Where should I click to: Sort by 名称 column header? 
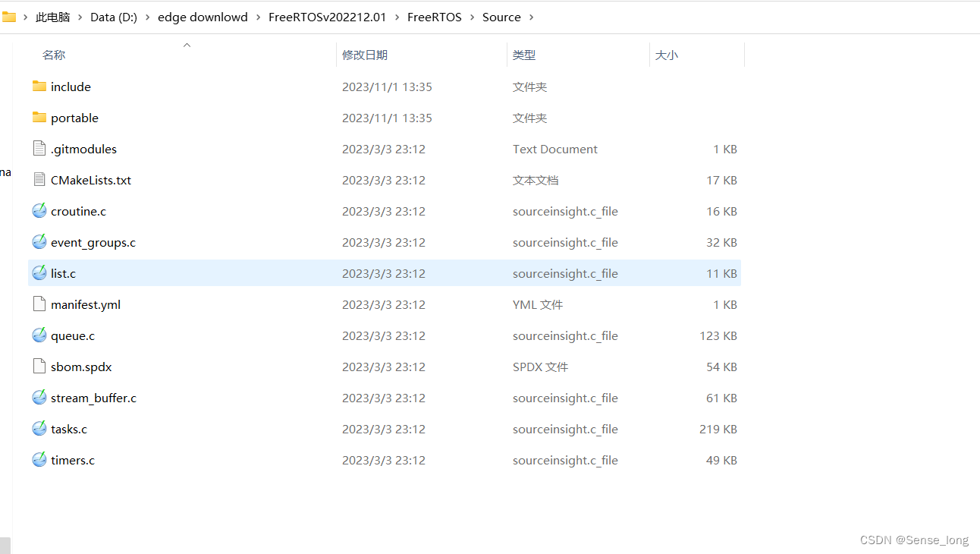click(x=54, y=55)
